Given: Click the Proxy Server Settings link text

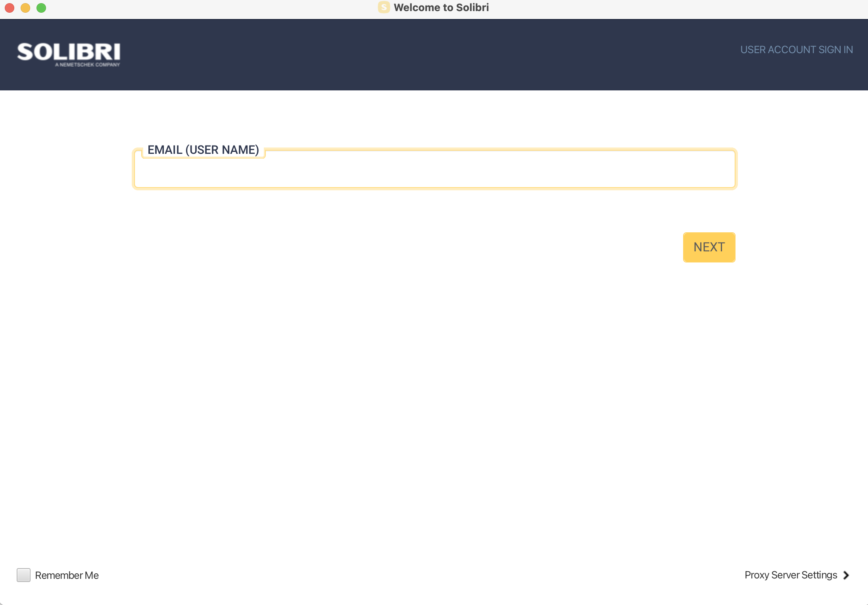Looking at the screenshot, I should point(791,575).
